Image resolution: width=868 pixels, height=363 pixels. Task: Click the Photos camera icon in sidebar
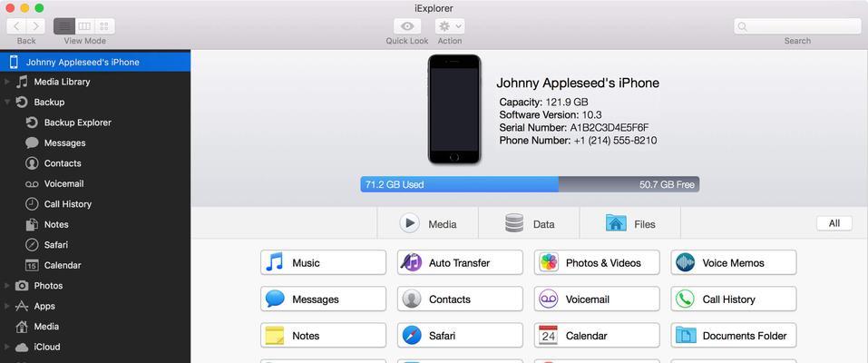22,286
